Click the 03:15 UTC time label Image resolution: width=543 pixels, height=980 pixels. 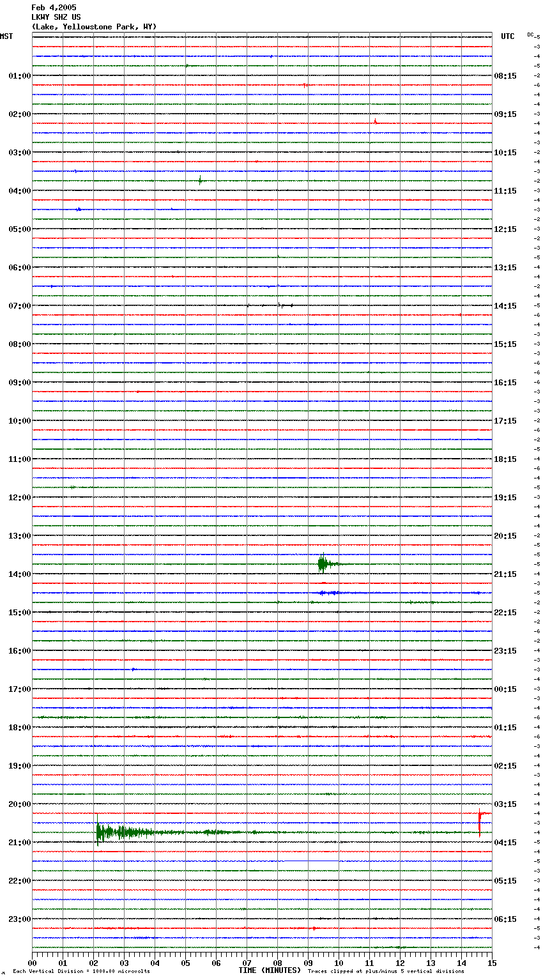click(505, 804)
